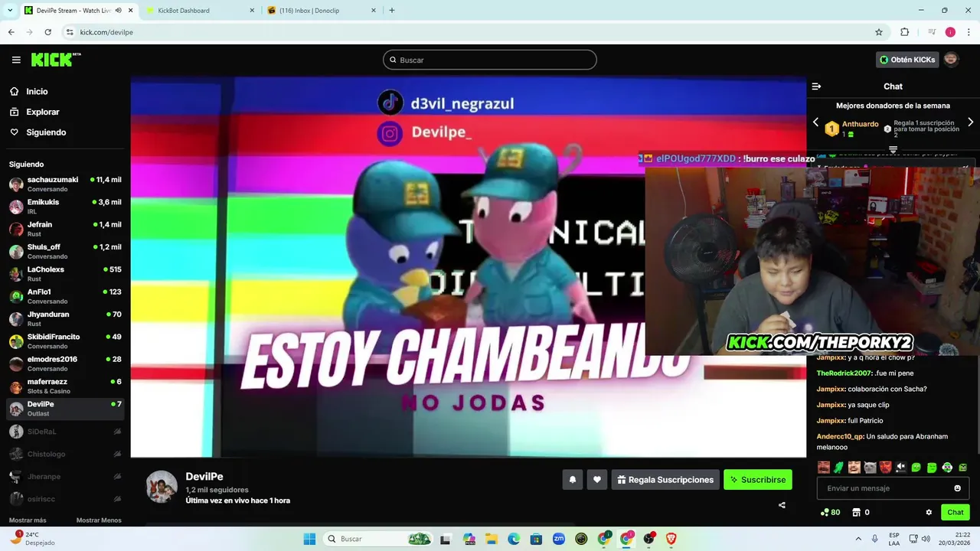The image size is (980, 551).
Task: Reload the page
Action: (x=47, y=32)
